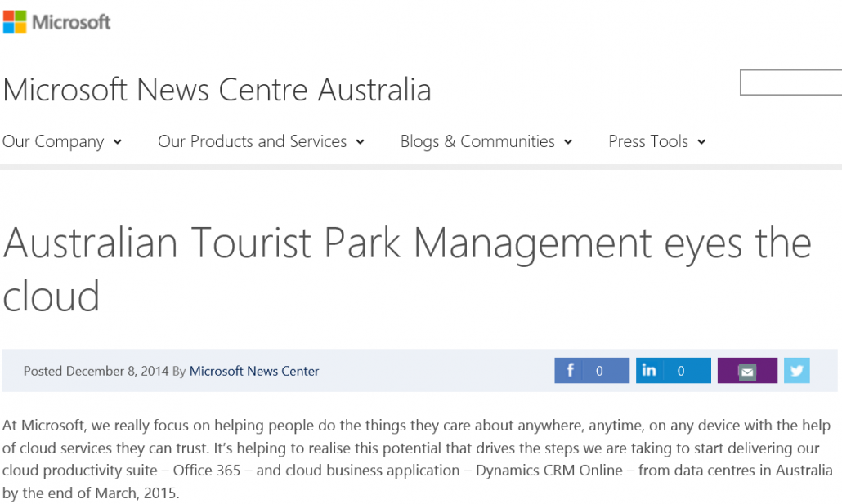Image resolution: width=842 pixels, height=504 pixels.
Task: Click the 'Office 365' text in paragraph
Action: click(207, 471)
